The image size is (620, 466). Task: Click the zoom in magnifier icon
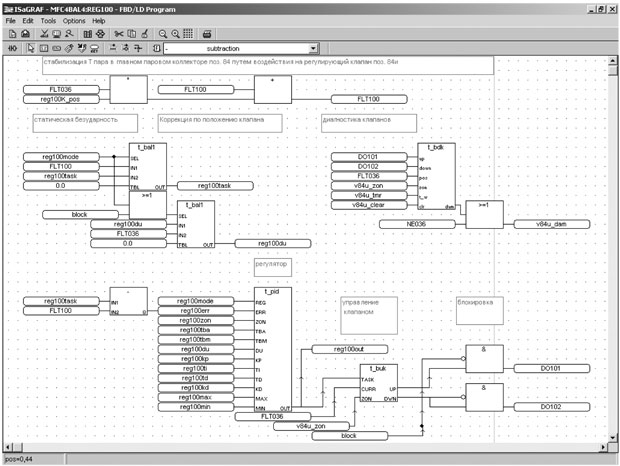click(175, 34)
